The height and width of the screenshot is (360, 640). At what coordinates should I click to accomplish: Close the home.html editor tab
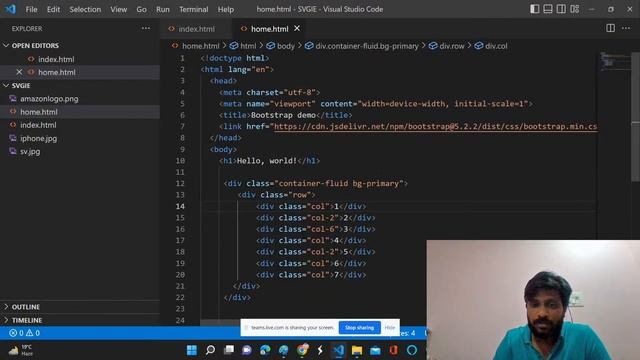tap(297, 28)
